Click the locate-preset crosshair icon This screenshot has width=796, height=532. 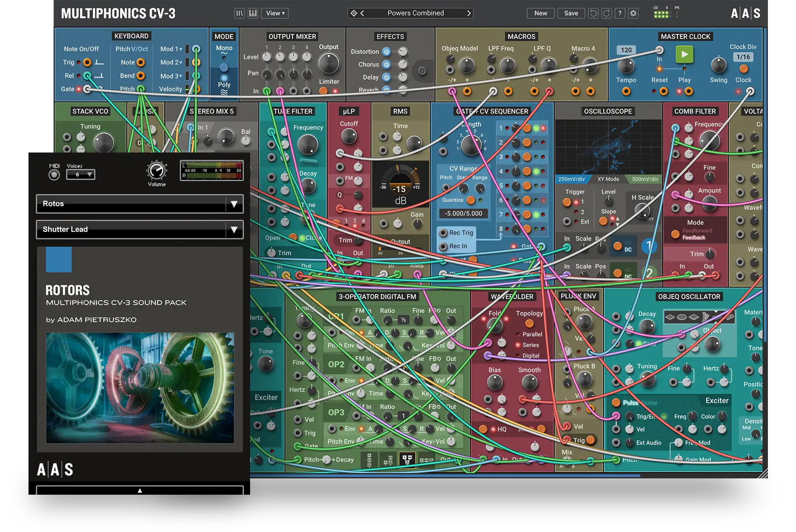pos(354,13)
